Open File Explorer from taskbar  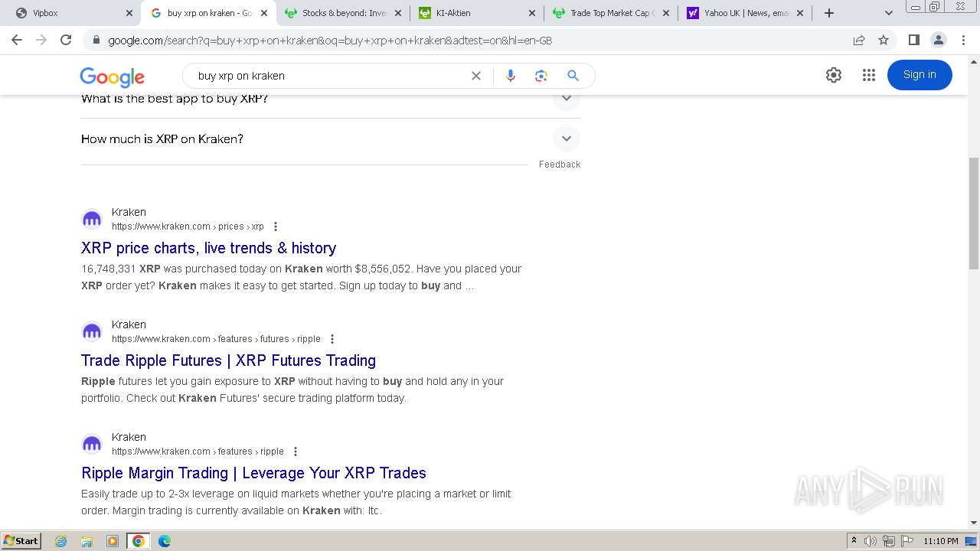[87, 541]
